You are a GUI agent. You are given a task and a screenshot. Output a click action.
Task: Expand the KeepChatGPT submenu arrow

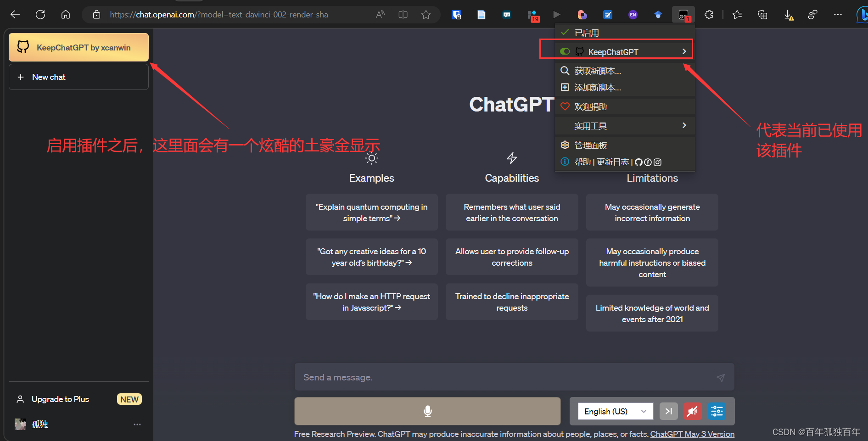click(684, 51)
